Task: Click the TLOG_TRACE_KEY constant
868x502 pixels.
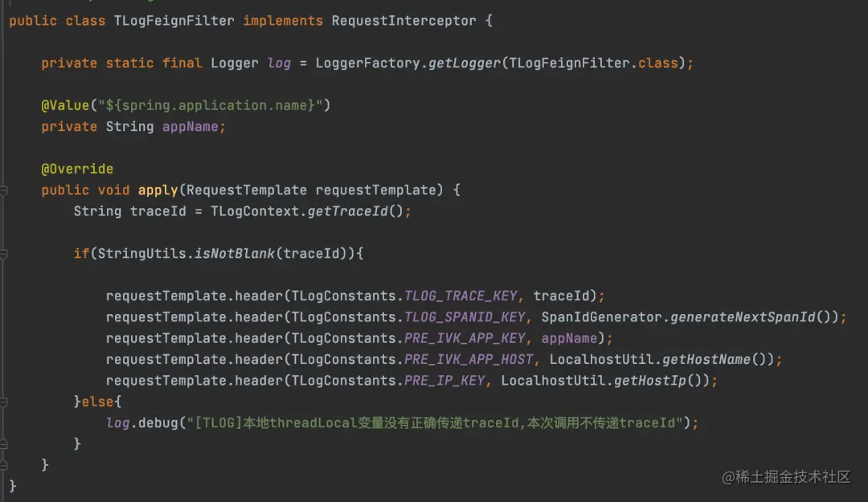Action: [x=461, y=296]
